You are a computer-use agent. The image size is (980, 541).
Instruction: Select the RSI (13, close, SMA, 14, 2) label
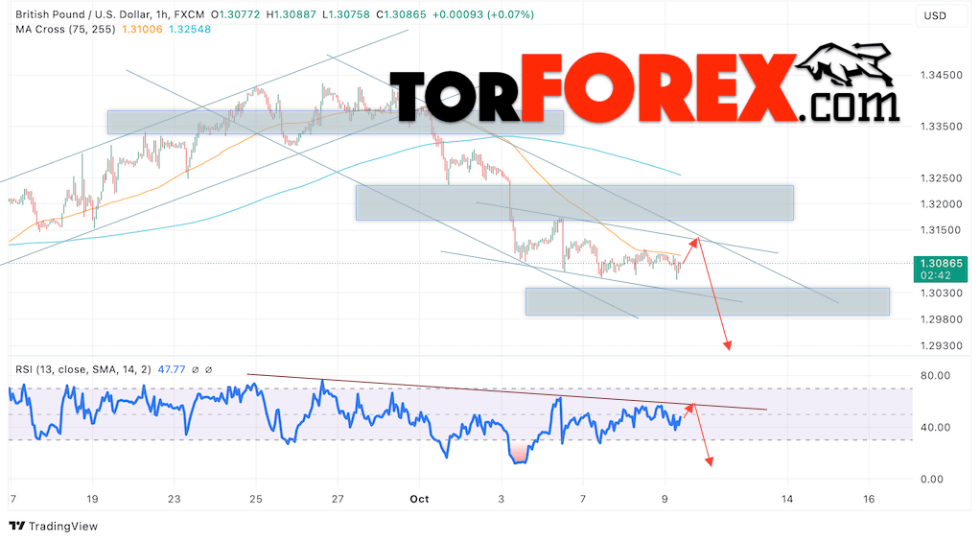tap(83, 369)
